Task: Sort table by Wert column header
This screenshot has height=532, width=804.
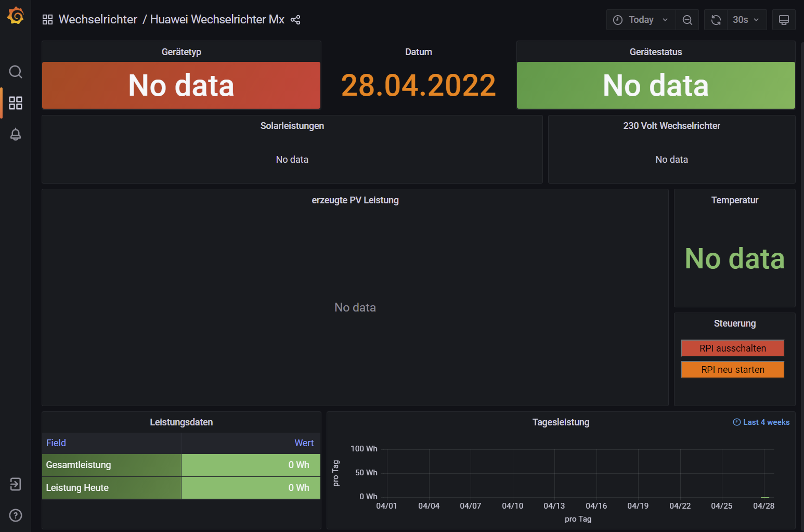Action: [x=304, y=443]
